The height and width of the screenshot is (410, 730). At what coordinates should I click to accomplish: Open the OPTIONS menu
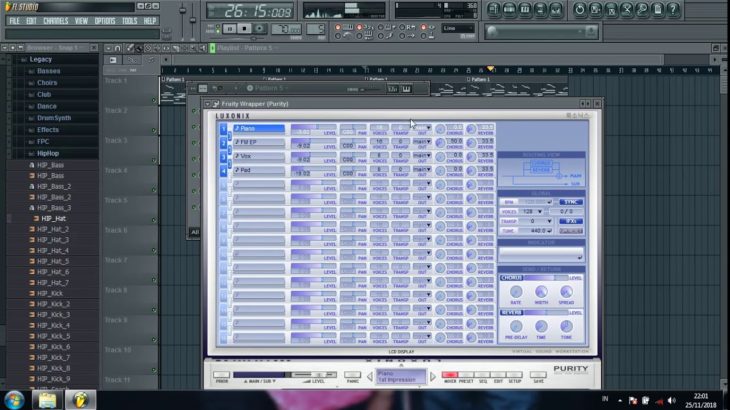(x=105, y=21)
